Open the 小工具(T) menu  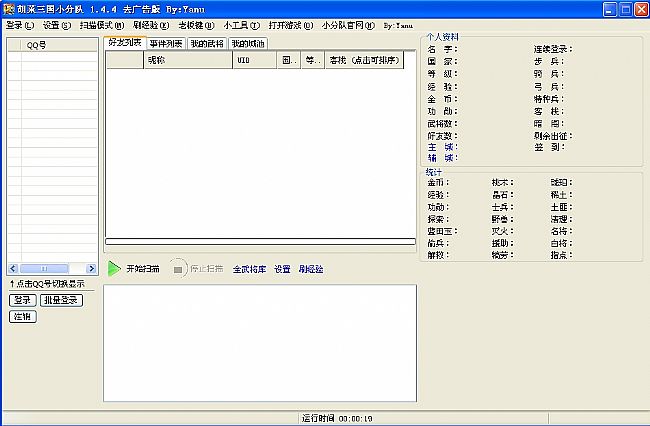pos(242,25)
